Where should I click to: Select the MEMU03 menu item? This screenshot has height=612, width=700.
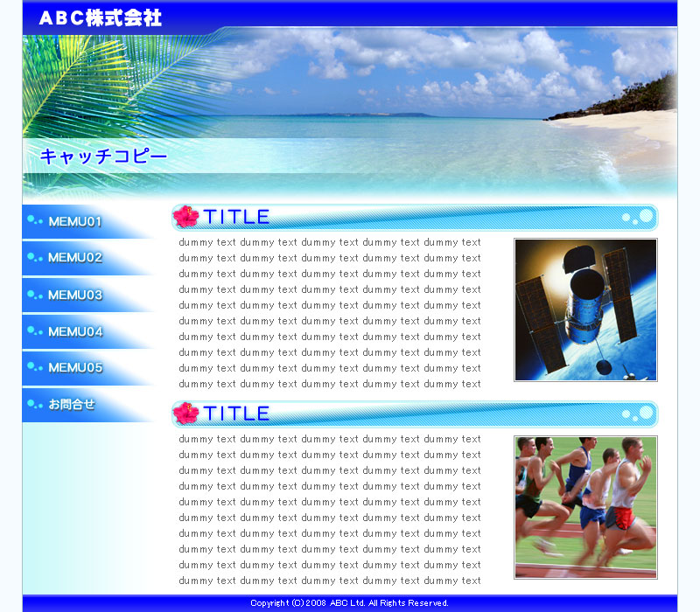click(88, 295)
